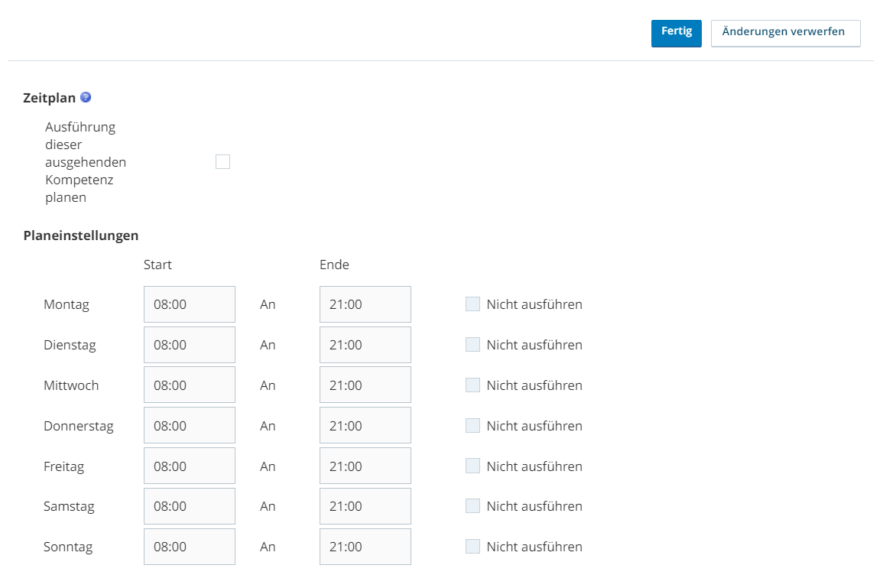Focus the Dienstag start time field
The height and width of the screenshot is (588, 883).
190,345
